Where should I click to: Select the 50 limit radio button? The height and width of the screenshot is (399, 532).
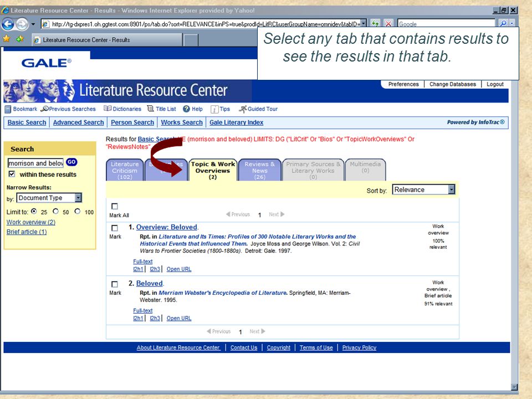[55, 211]
